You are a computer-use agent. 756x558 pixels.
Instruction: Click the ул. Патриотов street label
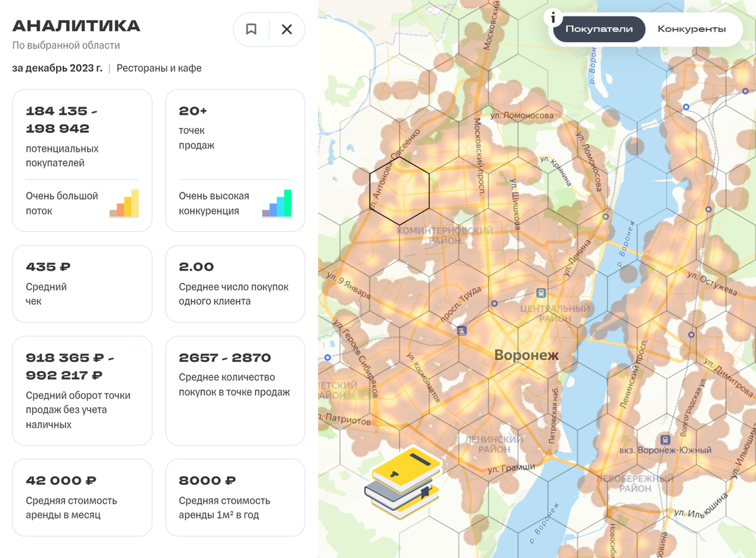pyautogui.click(x=345, y=418)
